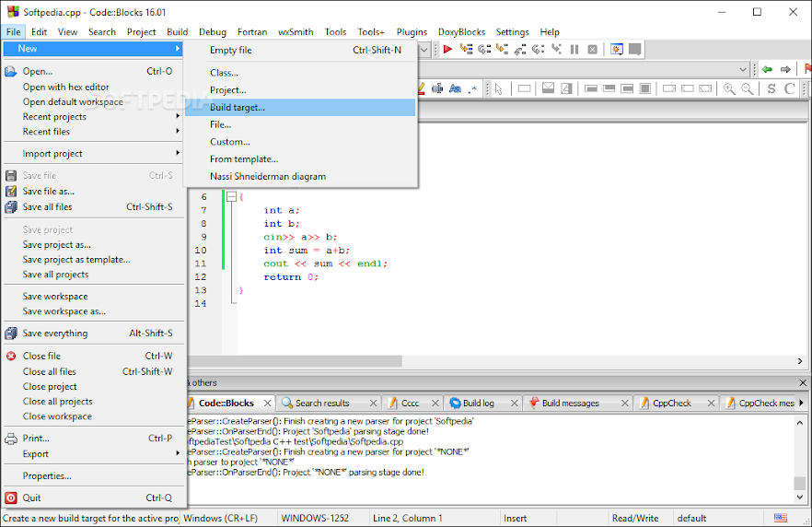Switch to the Build log tab
Image resolution: width=812 pixels, height=527 pixels.
[478, 403]
